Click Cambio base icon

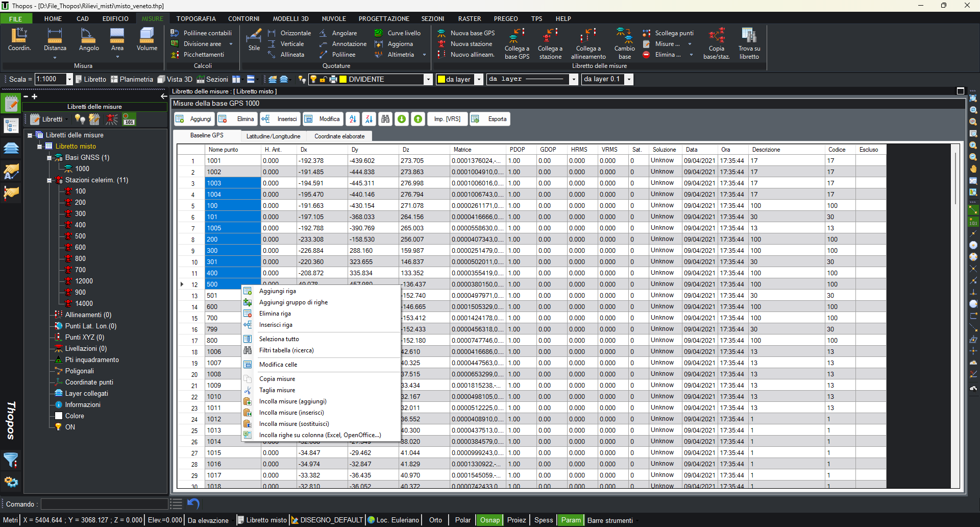click(625, 44)
